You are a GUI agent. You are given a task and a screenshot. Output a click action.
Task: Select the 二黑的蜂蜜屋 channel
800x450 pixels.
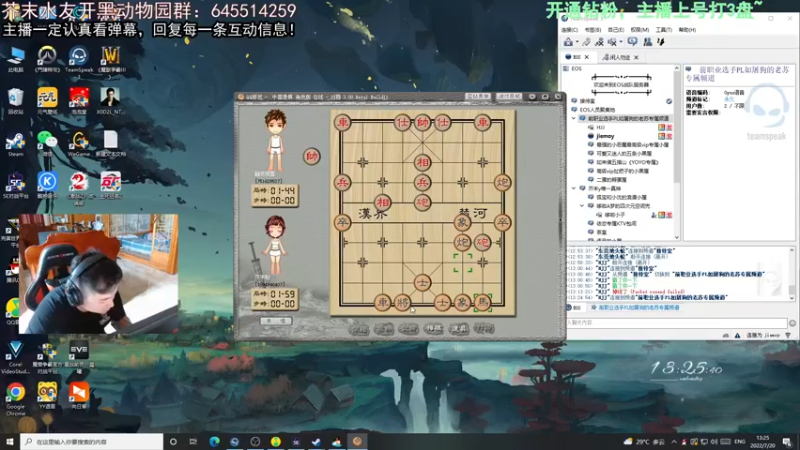(x=611, y=180)
